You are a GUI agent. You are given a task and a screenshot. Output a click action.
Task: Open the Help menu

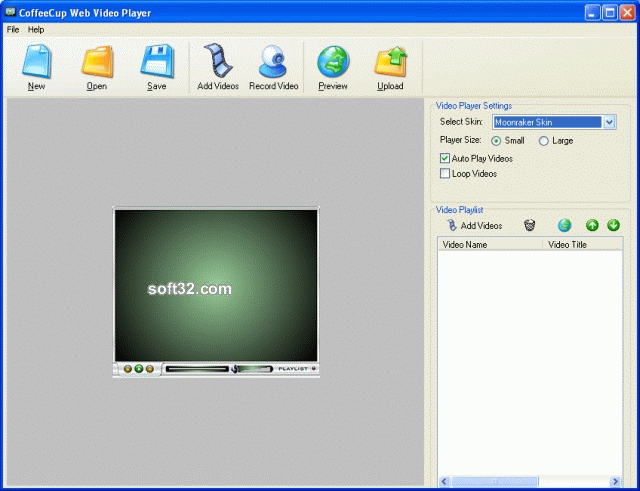coord(36,29)
